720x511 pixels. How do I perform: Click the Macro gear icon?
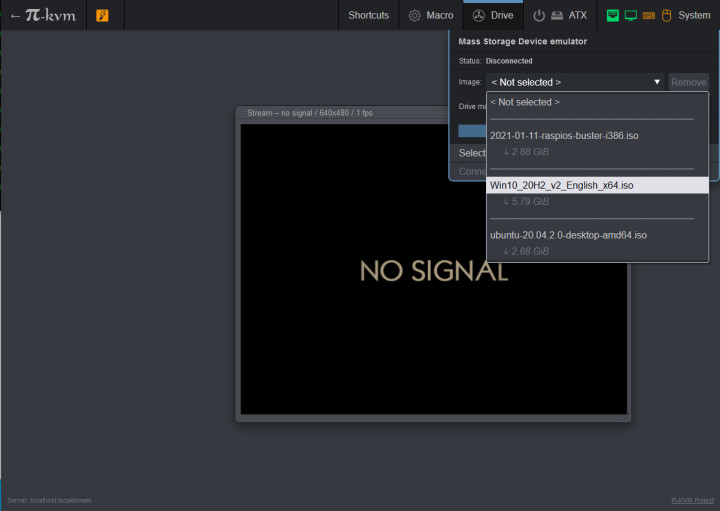414,16
